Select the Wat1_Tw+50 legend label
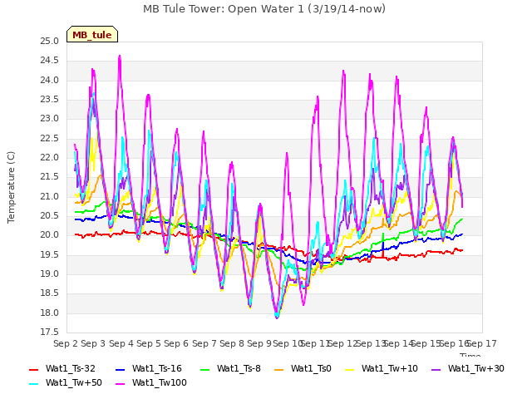The image size is (532, 399). 74,383
